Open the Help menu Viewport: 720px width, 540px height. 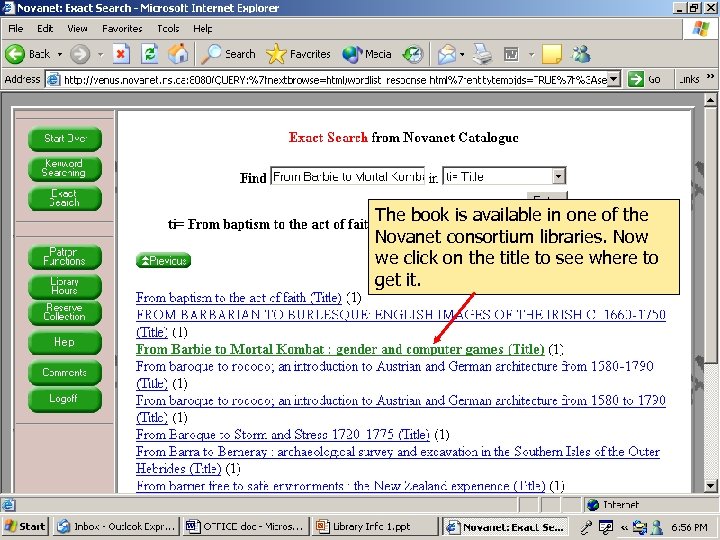[x=202, y=28]
